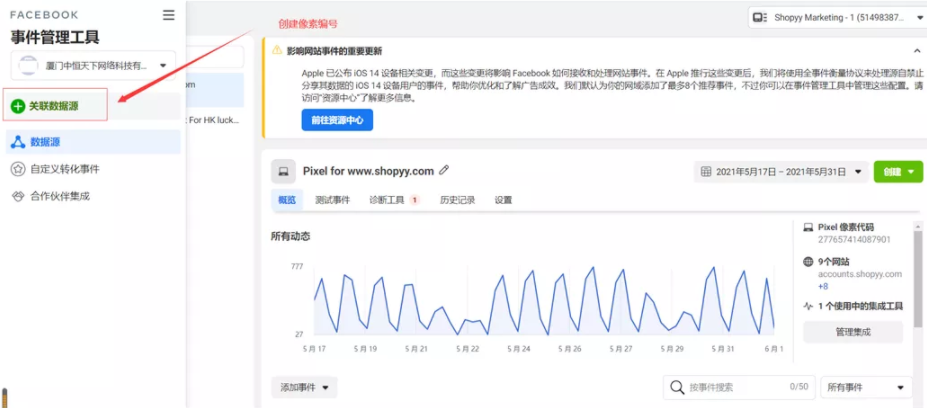Viewport: 927px width, 408px height.
Task: Click the warning triangle icon in notice banner
Action: (277, 51)
